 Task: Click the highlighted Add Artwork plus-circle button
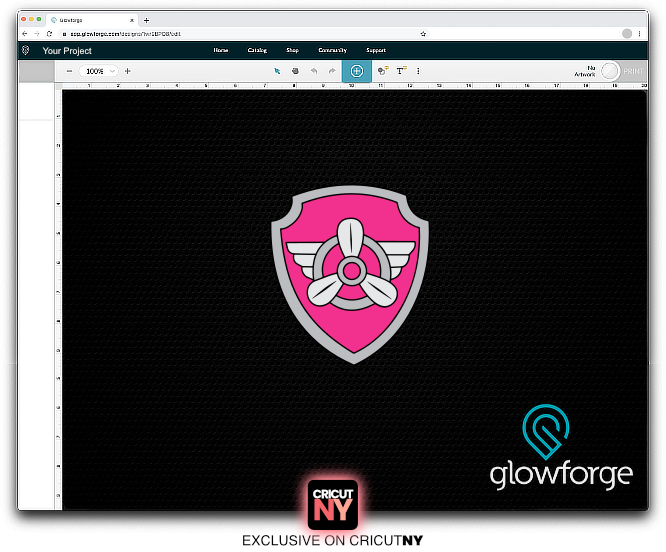pos(357,71)
